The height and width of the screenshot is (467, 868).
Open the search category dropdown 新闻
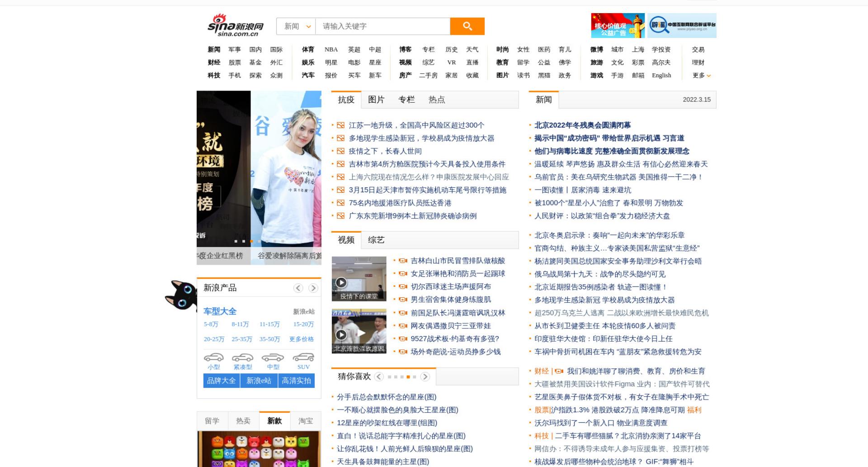[296, 26]
